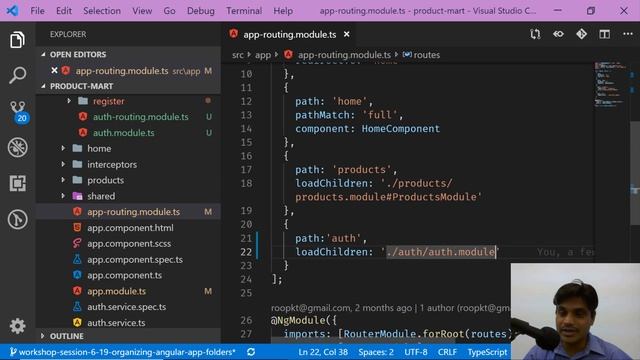This screenshot has height=360, width=640.
Task: Click the src breadcrumb segment
Action: [238, 55]
